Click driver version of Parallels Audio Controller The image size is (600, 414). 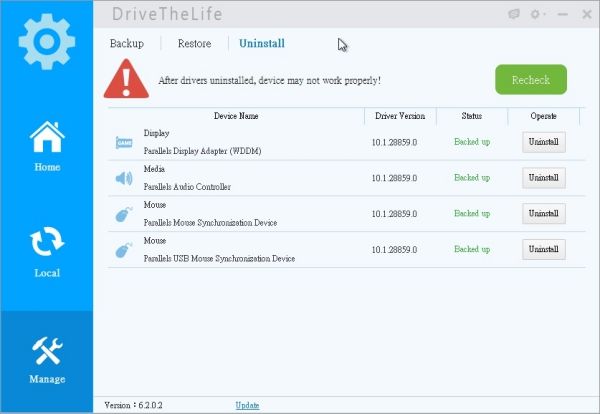[394, 178]
